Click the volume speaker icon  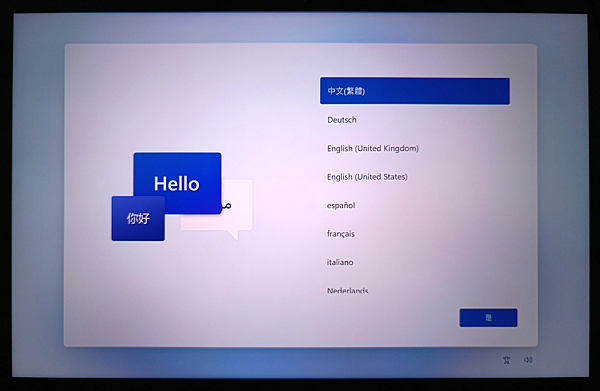point(528,360)
